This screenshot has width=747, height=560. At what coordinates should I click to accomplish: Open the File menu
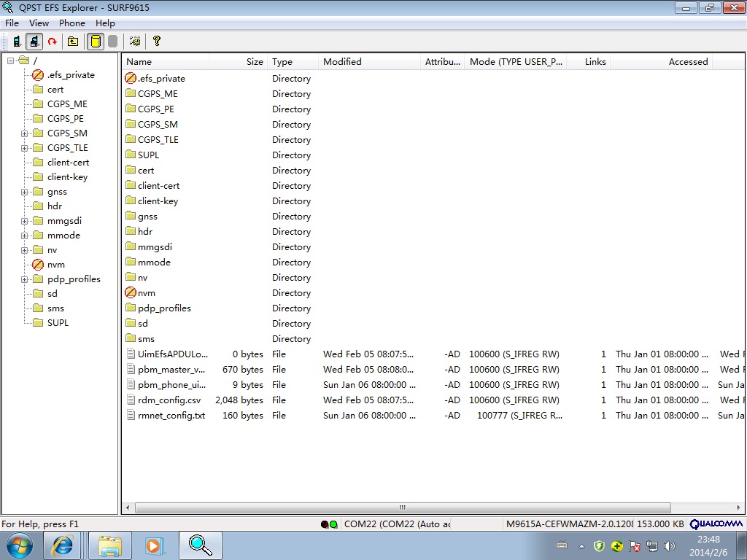(x=12, y=23)
